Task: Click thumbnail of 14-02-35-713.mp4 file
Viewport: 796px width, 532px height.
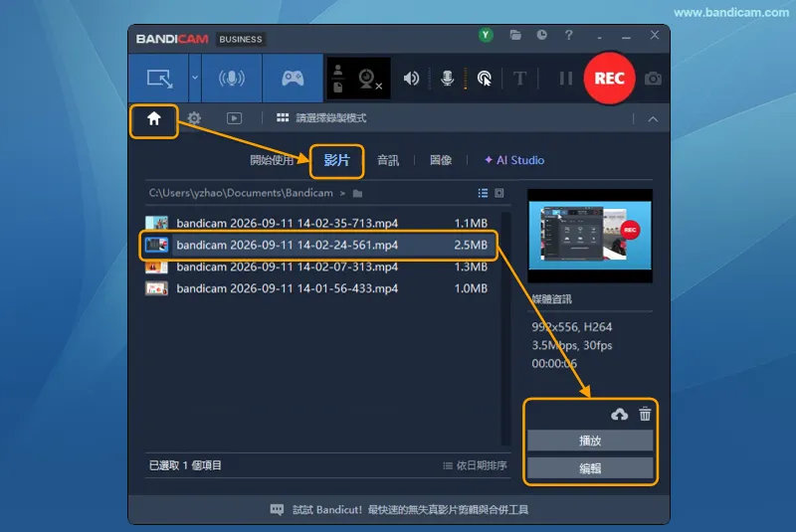Action: pyautogui.click(x=156, y=223)
